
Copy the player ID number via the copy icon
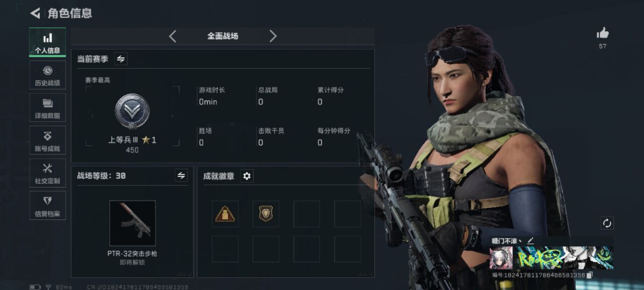(x=590, y=275)
